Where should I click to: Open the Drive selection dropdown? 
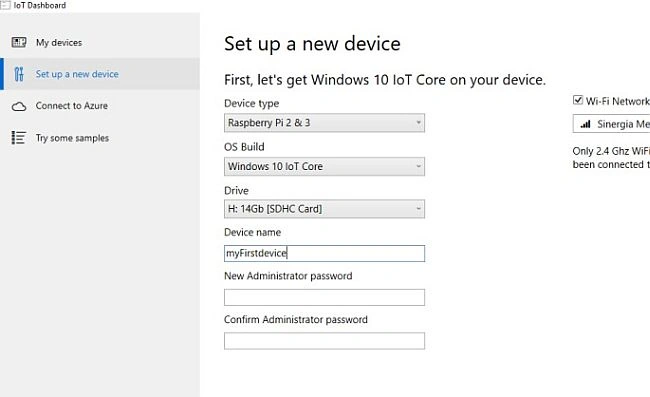[x=324, y=209]
